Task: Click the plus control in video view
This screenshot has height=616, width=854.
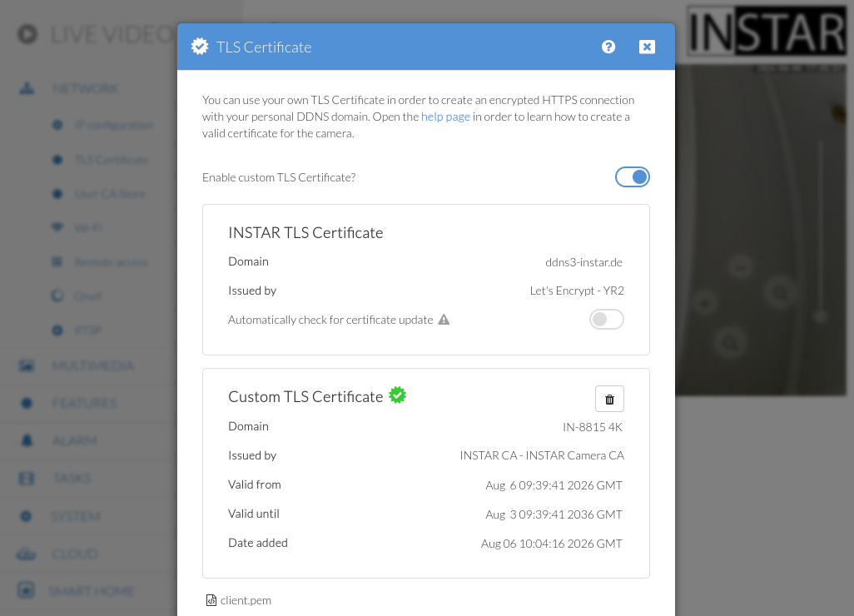Action: [x=705, y=303]
